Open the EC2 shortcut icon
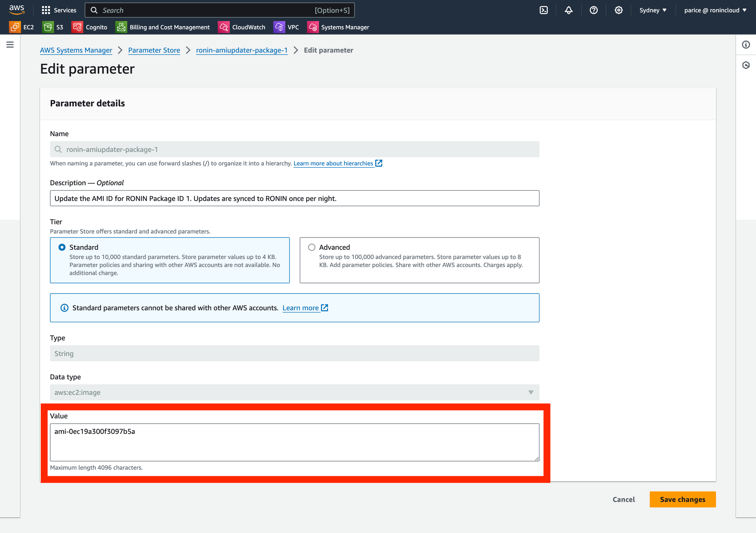 pyautogui.click(x=15, y=27)
